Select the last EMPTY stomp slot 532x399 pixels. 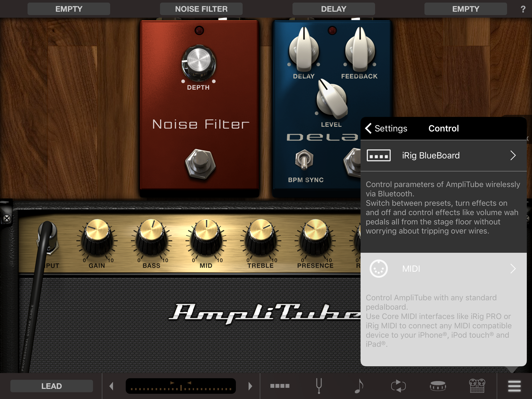(466, 9)
